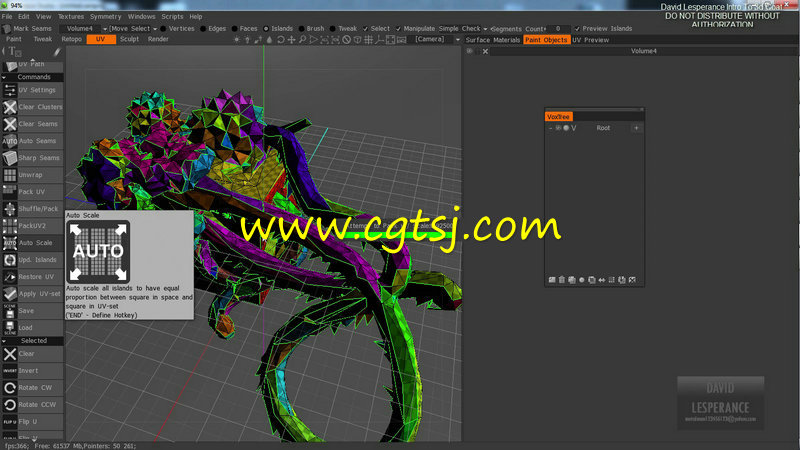Invert the selected islands
The image size is (800, 450).
33,371
